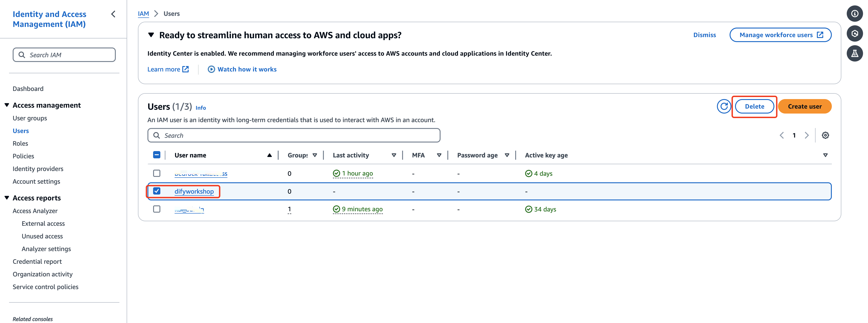The width and height of the screenshot is (868, 323).
Task: Collapse the Access management section
Action: (x=7, y=105)
